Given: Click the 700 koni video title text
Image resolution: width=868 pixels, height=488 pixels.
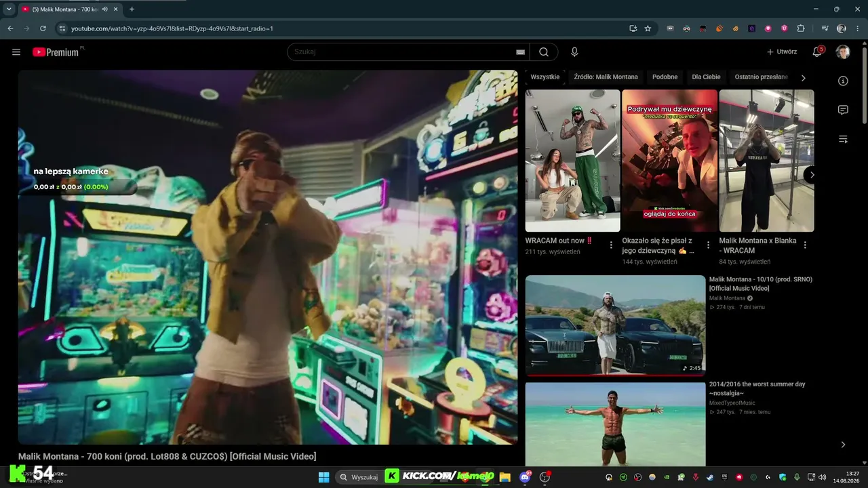Looking at the screenshot, I should pyautogui.click(x=167, y=457).
